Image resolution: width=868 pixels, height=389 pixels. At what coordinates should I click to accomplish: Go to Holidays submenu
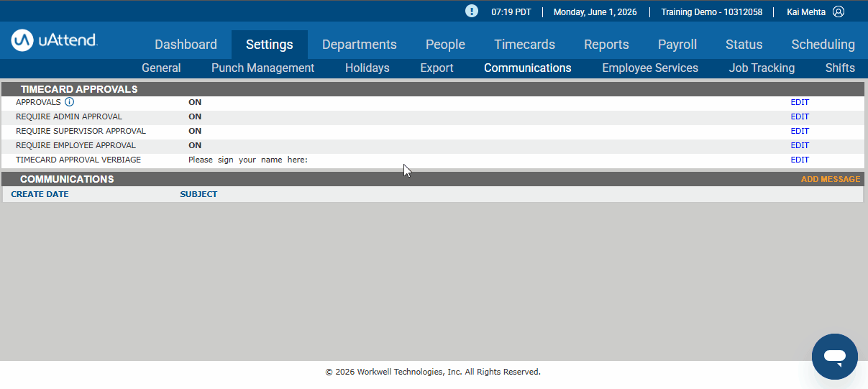[x=367, y=68]
